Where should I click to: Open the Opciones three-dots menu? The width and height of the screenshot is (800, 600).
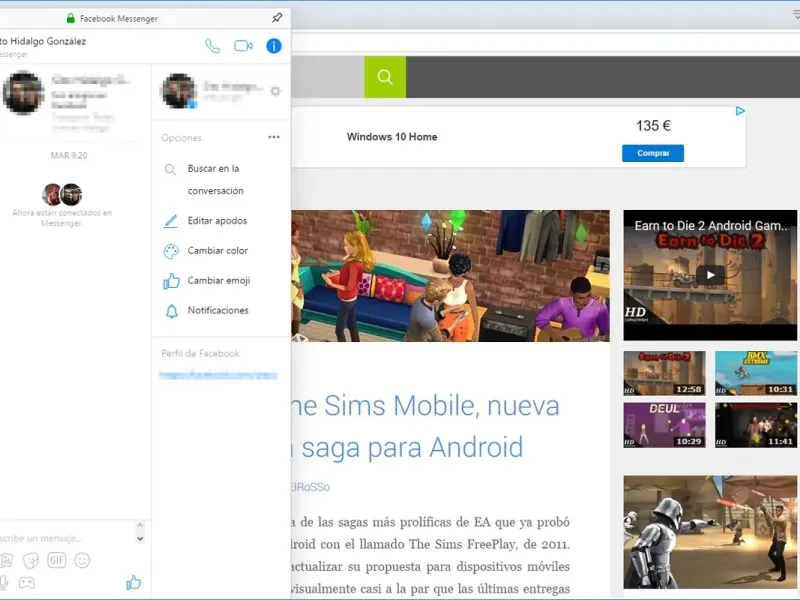[x=274, y=137]
